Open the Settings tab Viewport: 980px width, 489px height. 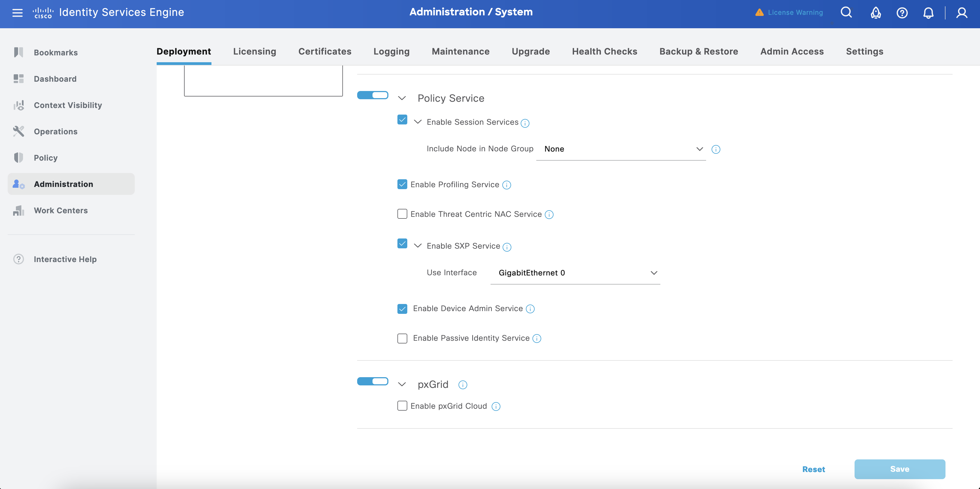coord(864,52)
